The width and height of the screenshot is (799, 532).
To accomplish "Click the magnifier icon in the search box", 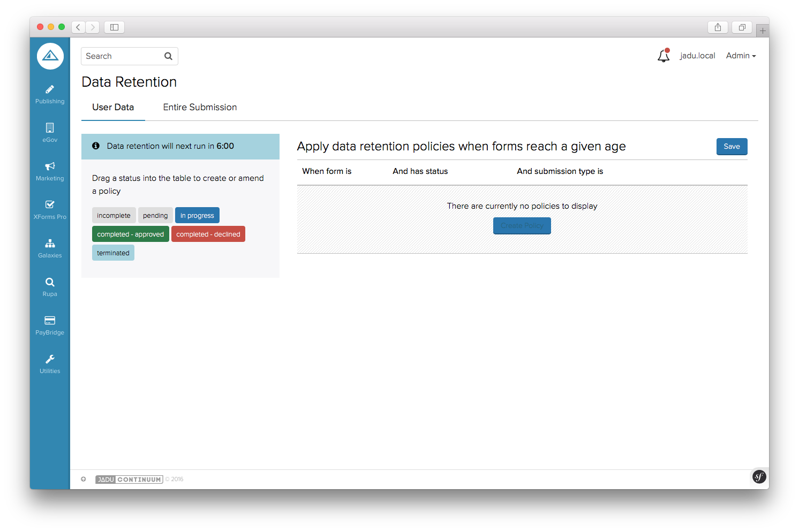I will (168, 56).
